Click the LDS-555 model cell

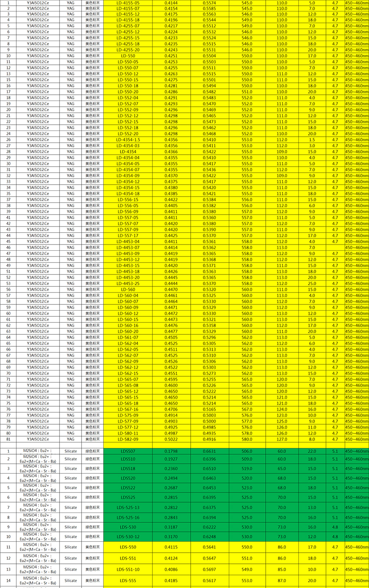pyautogui.click(x=128, y=581)
